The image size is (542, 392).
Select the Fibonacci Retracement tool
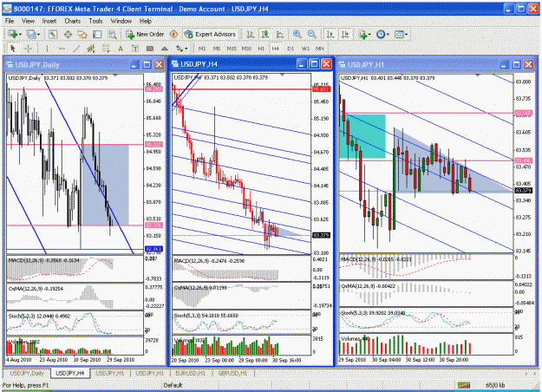click(106, 49)
